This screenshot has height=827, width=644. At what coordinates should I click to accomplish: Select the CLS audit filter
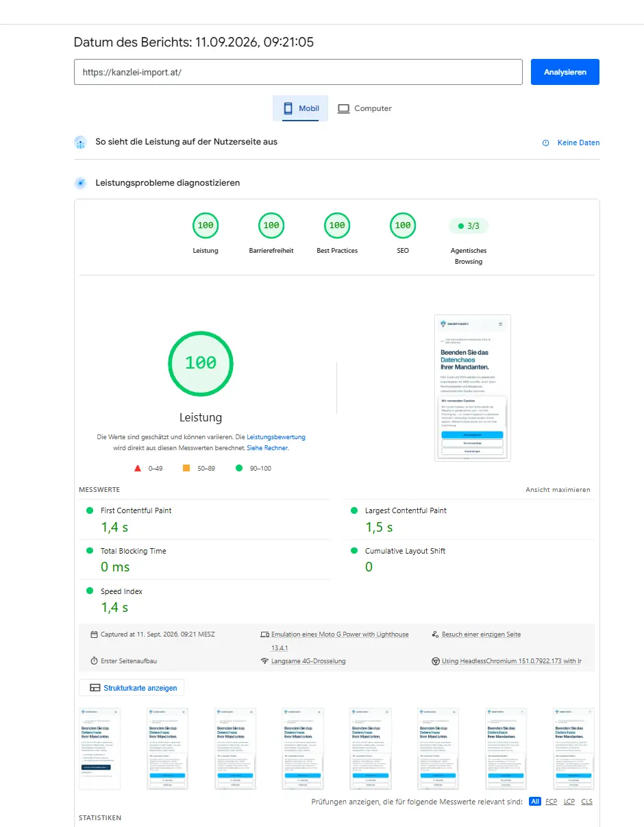coord(587,802)
